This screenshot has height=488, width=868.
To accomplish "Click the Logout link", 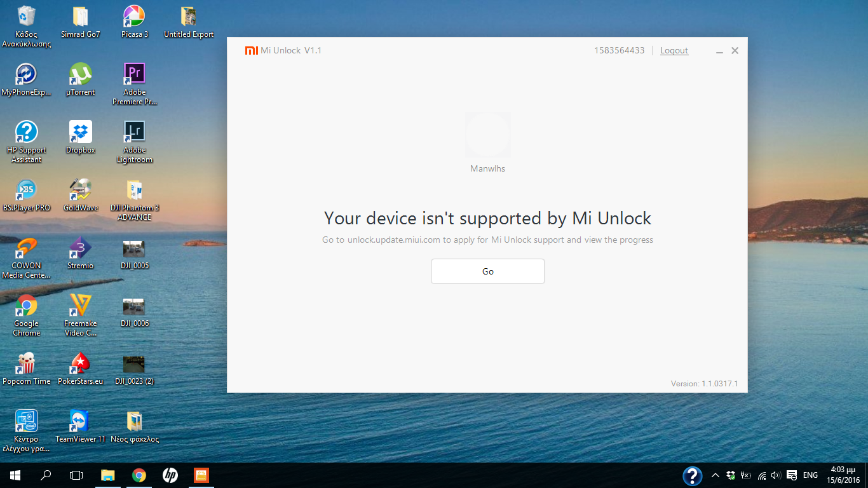I will pyautogui.click(x=674, y=51).
